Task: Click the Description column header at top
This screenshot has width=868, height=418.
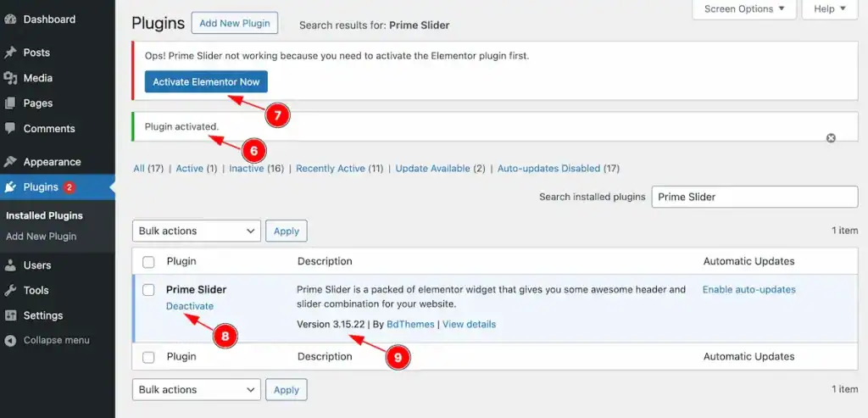Action: coord(325,261)
